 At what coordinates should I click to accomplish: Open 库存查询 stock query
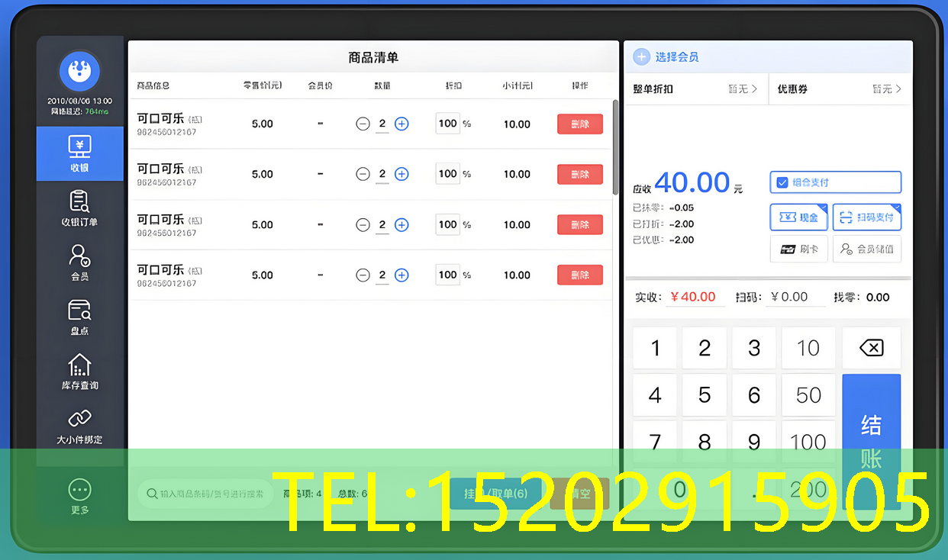click(79, 372)
